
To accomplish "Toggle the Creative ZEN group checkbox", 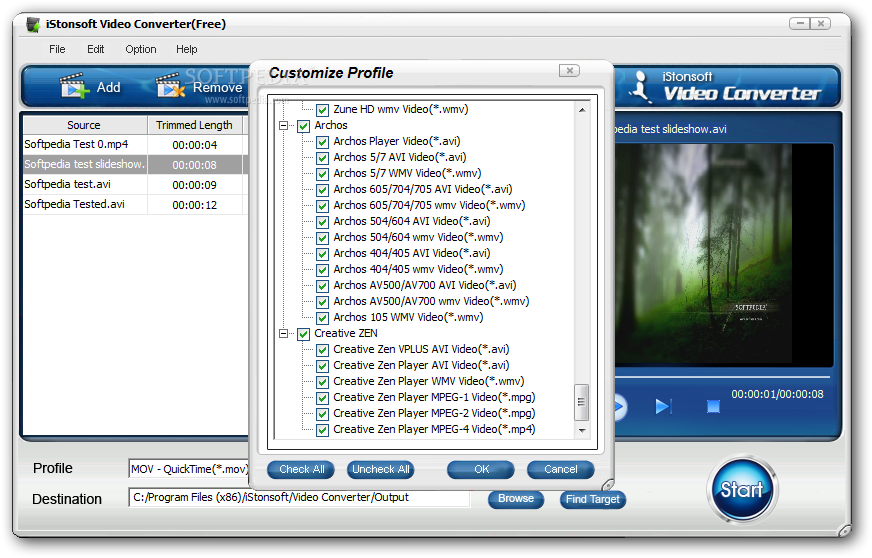I will 303,334.
